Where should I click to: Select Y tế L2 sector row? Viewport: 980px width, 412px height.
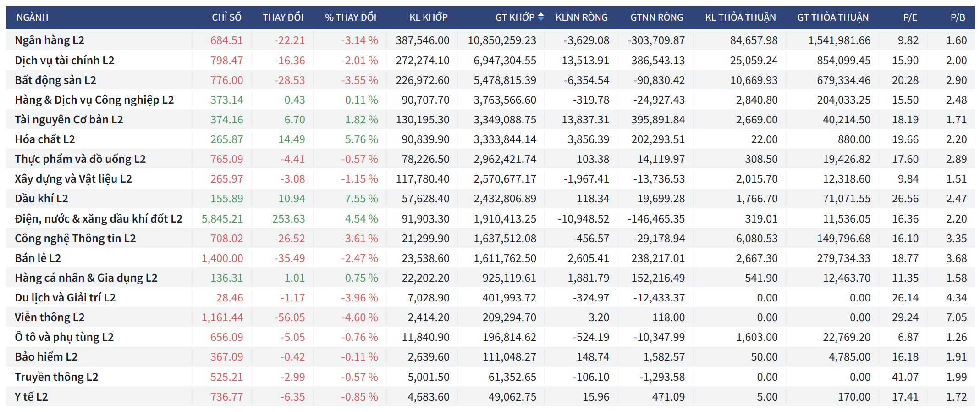point(31,397)
